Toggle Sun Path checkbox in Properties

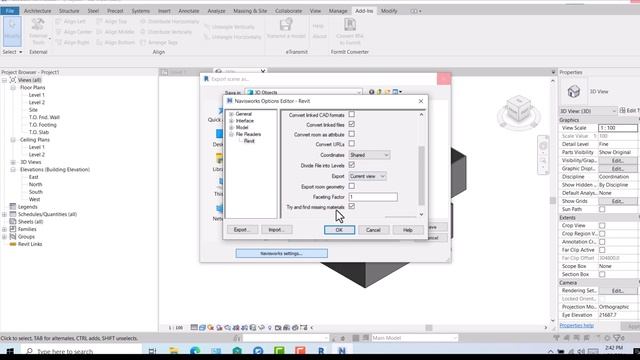[x=602, y=209]
